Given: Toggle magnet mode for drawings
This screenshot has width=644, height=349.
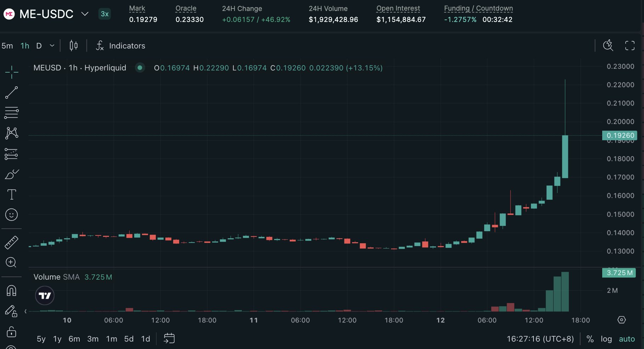Looking at the screenshot, I should pyautogui.click(x=11, y=291).
